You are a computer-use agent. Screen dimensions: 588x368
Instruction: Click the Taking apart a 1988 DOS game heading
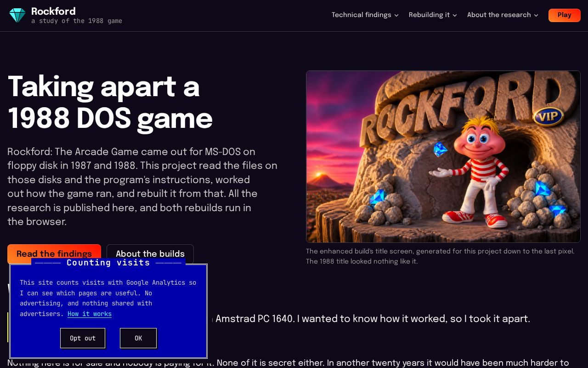(x=110, y=102)
